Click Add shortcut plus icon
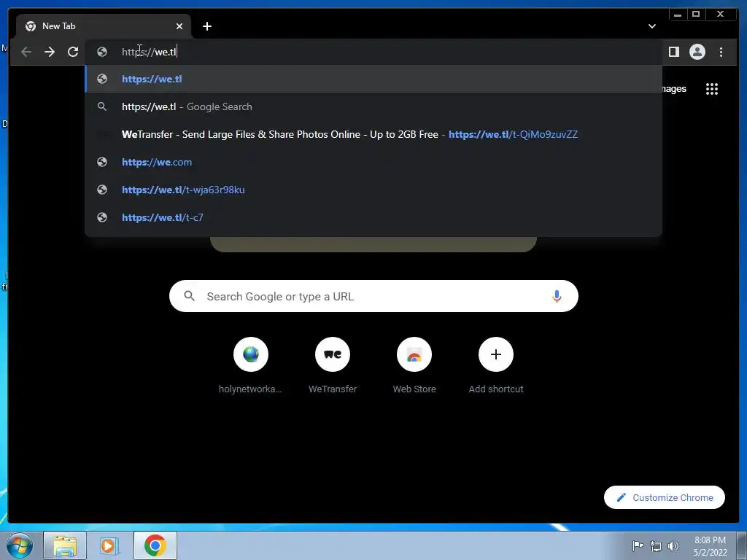Viewport: 747px width, 560px height. click(x=496, y=354)
